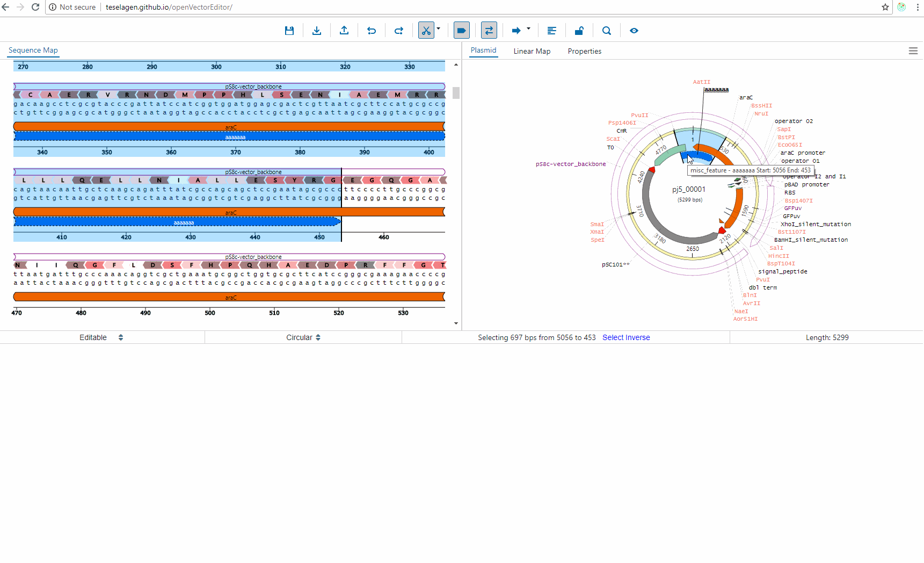Viewport: 924px width, 563px height.
Task: Click the upload/import sequence icon
Action: [344, 31]
